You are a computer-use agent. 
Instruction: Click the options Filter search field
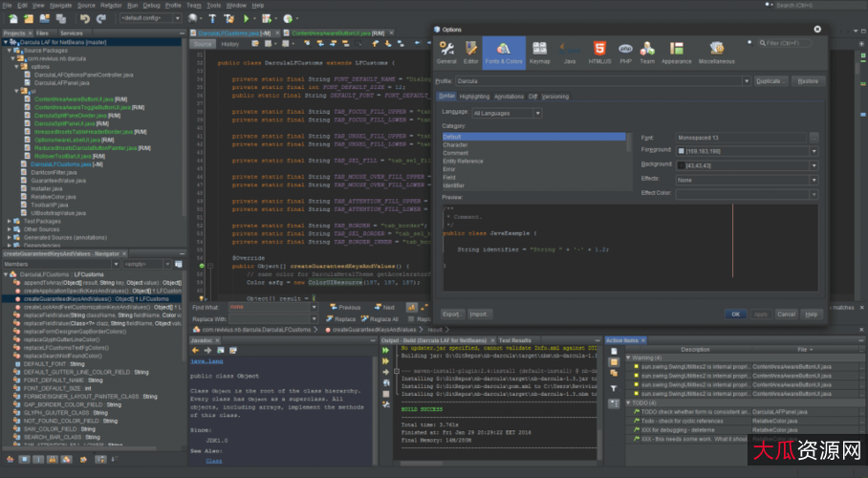(786, 43)
